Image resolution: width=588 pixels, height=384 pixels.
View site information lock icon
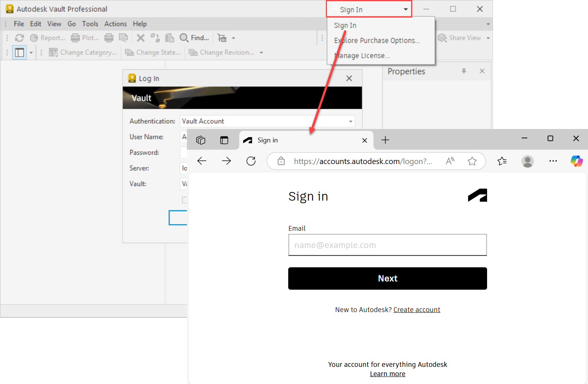pyautogui.click(x=281, y=161)
